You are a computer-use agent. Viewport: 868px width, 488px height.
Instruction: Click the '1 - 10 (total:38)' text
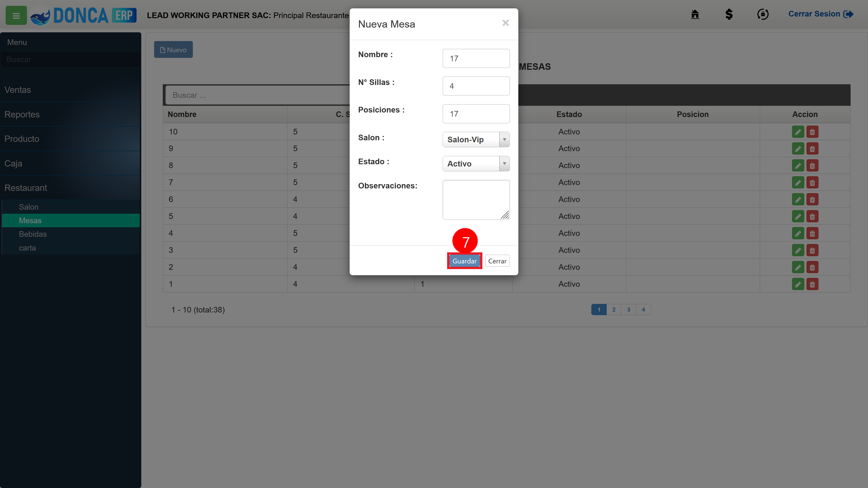click(198, 310)
